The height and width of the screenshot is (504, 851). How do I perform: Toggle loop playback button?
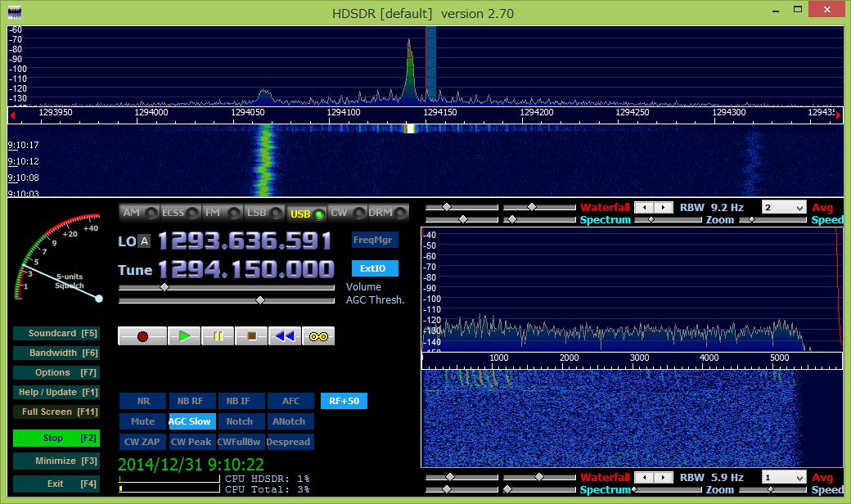(x=318, y=336)
